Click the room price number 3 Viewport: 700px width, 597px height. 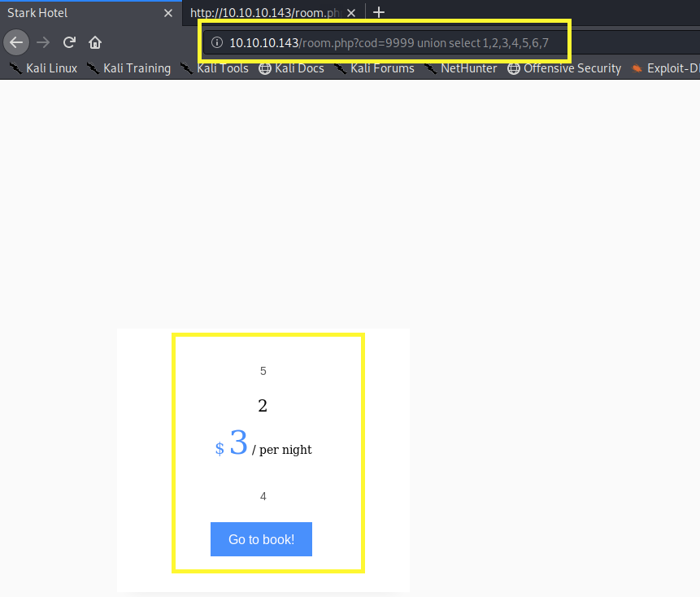pyautogui.click(x=238, y=443)
